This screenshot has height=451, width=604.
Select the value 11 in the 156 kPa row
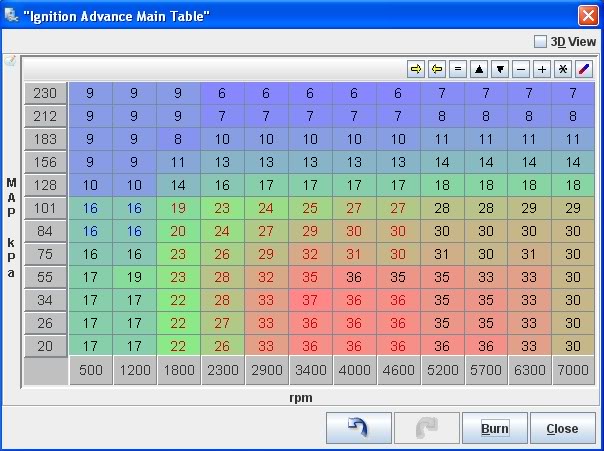(178, 162)
